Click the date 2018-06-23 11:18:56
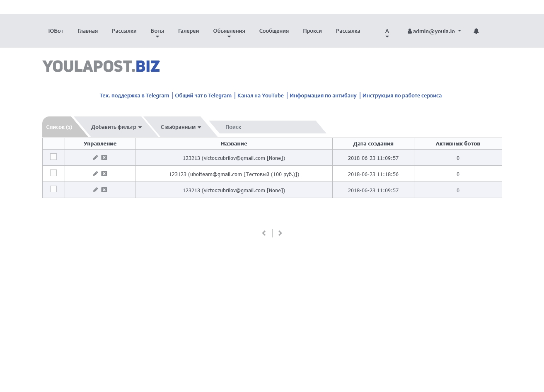Viewport: 544px width, 392px height. pos(373,174)
